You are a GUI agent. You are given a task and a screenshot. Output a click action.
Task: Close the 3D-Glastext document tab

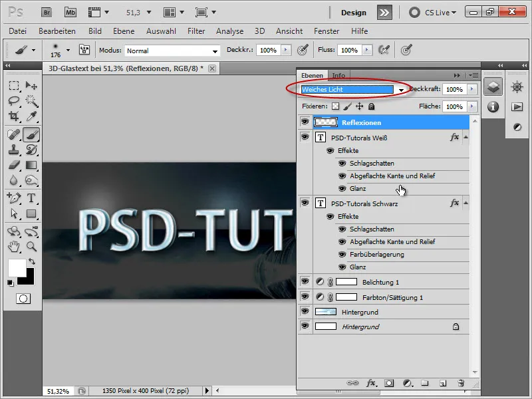tap(212, 68)
